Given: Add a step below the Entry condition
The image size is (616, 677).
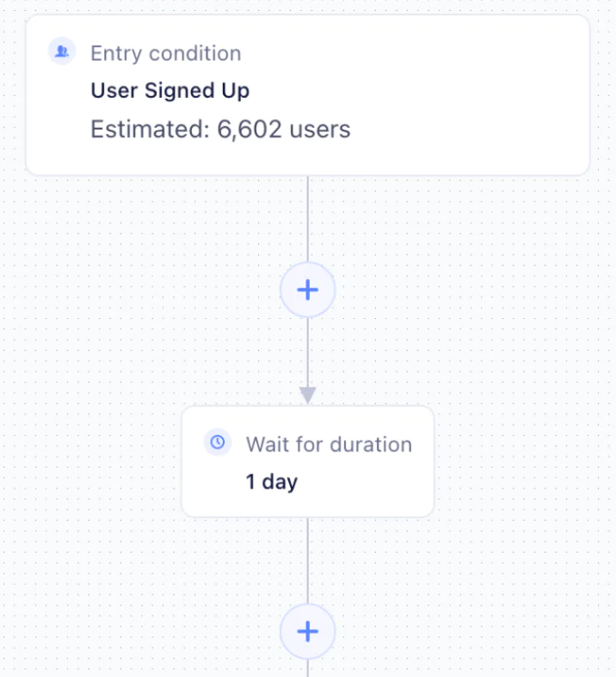Looking at the screenshot, I should click(308, 290).
